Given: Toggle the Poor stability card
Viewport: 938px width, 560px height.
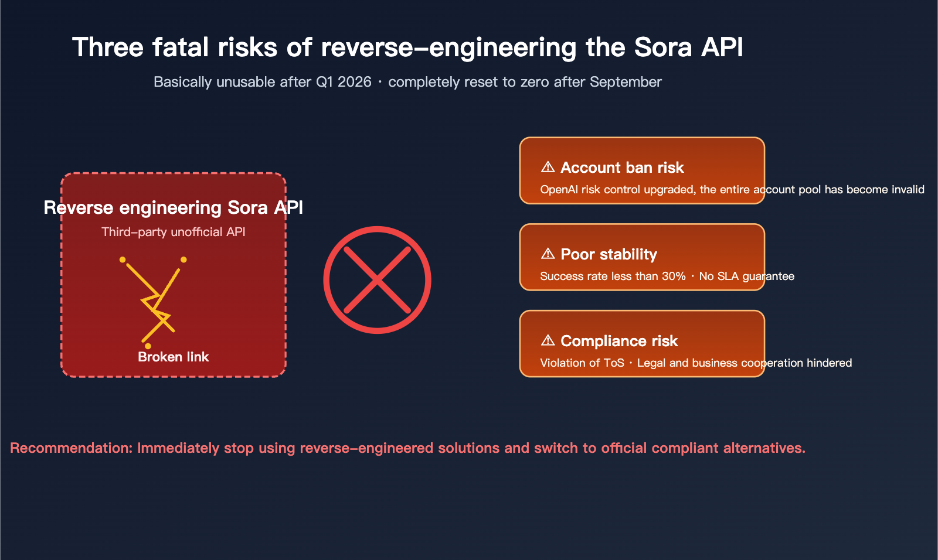Looking at the screenshot, I should point(642,258).
